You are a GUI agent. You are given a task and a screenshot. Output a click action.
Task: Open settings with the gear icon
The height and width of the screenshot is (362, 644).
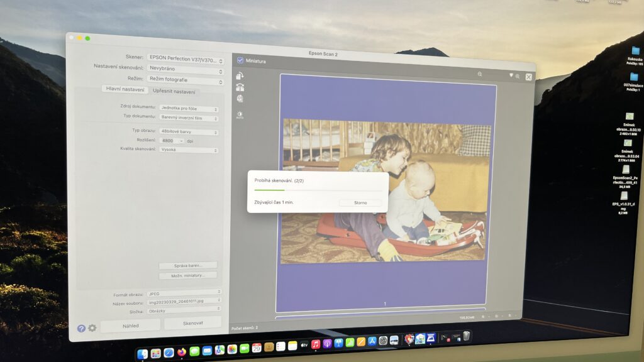click(x=92, y=328)
